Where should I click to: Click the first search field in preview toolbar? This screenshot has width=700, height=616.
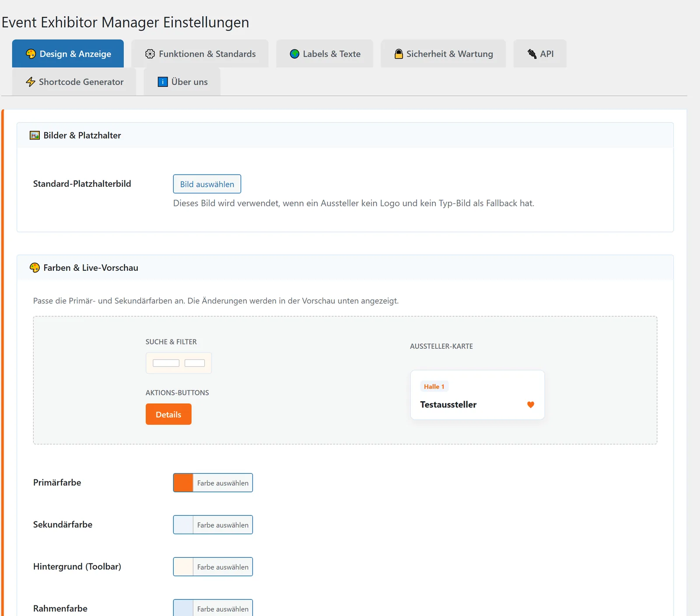coord(166,363)
